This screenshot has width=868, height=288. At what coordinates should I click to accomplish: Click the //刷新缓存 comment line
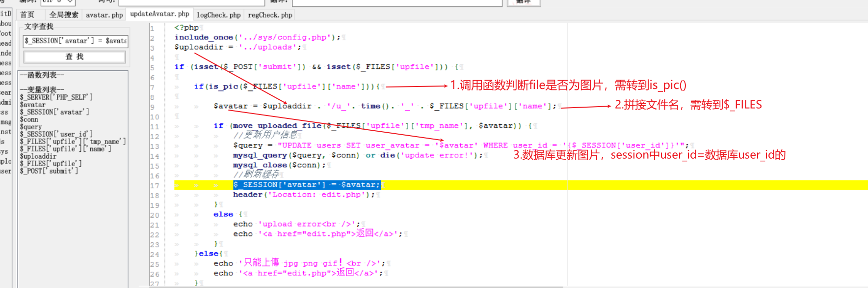pyautogui.click(x=256, y=174)
